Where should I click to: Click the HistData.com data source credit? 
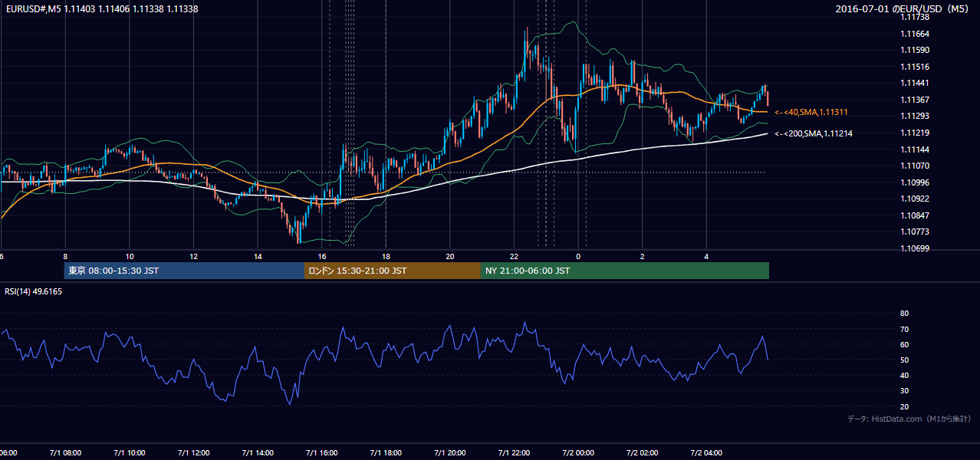(x=909, y=419)
